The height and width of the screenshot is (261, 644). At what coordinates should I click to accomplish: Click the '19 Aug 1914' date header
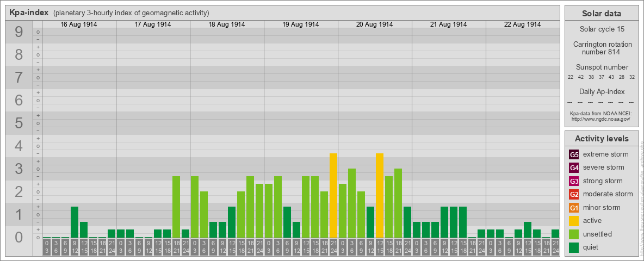click(x=301, y=24)
